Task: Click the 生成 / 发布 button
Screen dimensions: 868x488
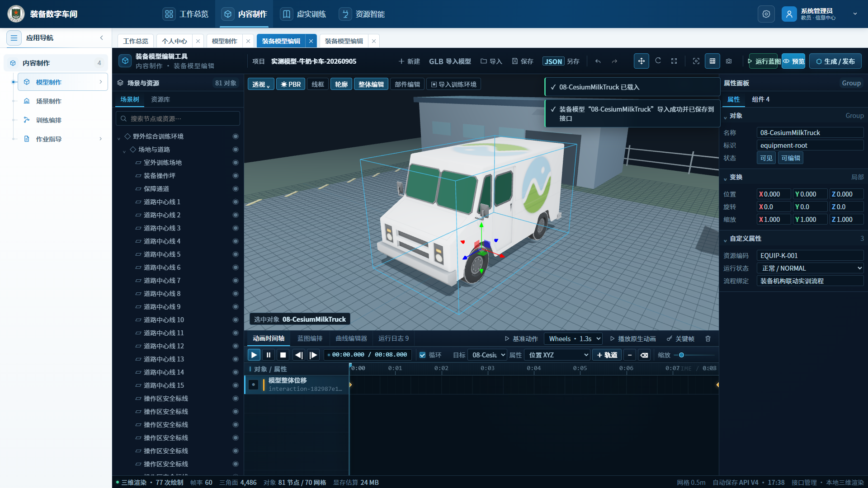Action: tap(835, 61)
